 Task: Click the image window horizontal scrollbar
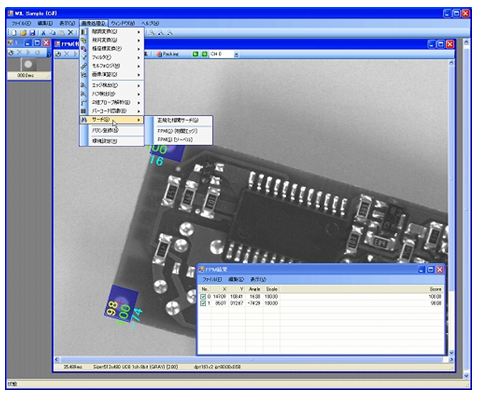pyautogui.click(x=254, y=360)
